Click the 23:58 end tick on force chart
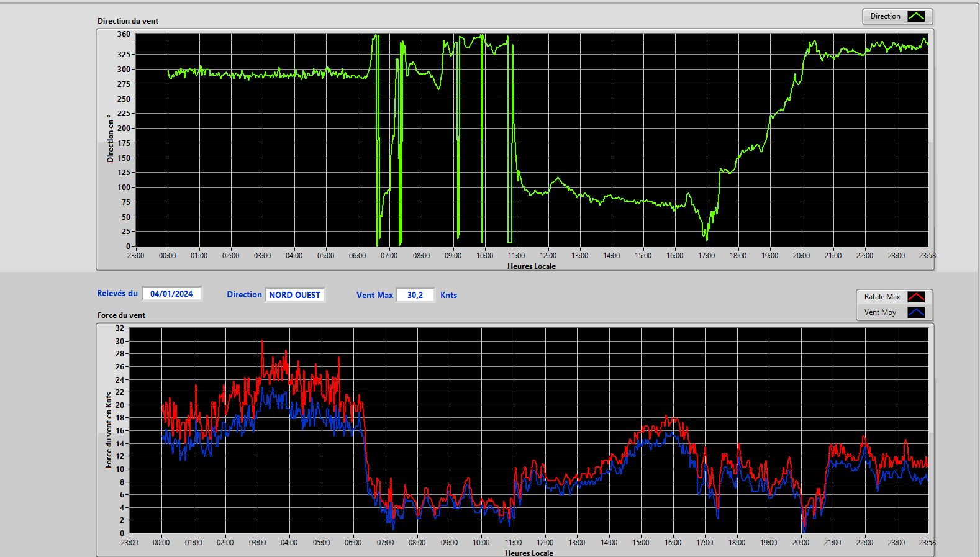This screenshot has height=557, width=980. click(x=927, y=542)
